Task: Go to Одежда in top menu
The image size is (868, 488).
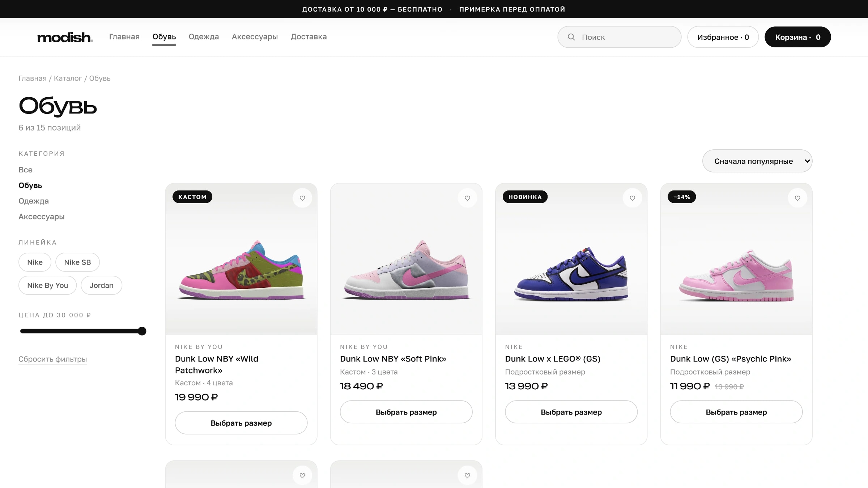Action: pos(204,37)
